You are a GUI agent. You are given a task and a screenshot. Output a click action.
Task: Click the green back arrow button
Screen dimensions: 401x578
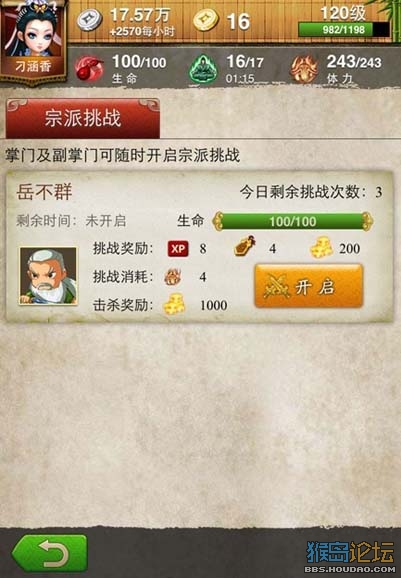(50, 553)
